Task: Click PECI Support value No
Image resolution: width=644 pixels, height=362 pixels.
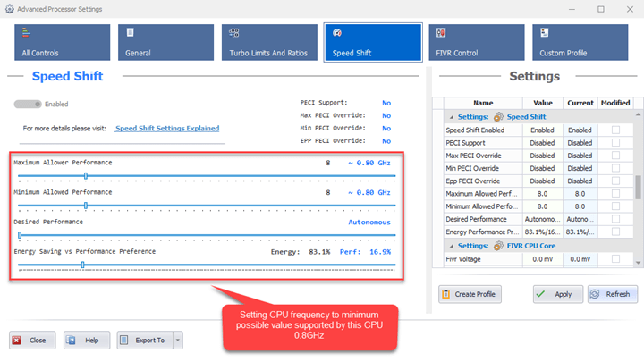Action: point(386,103)
